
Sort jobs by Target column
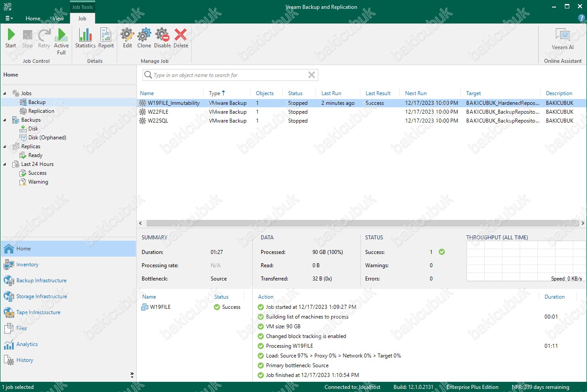click(x=474, y=93)
